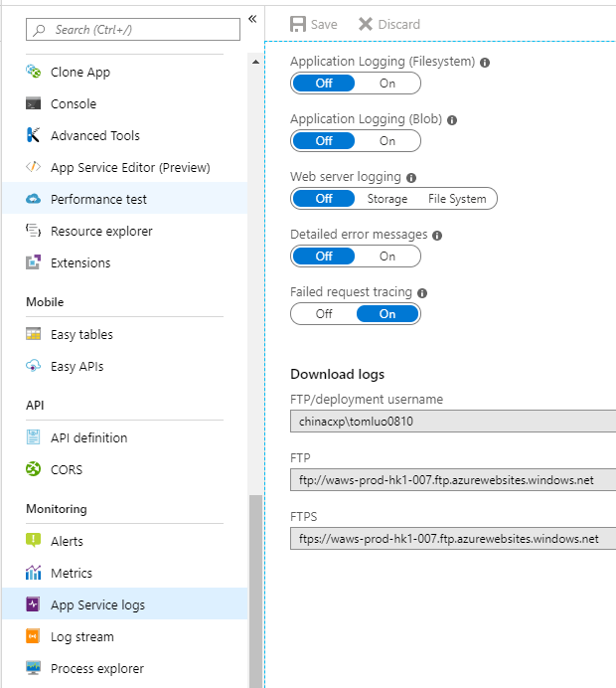This screenshot has height=688, width=616.
Task: Open CORS settings label
Action: point(67,470)
